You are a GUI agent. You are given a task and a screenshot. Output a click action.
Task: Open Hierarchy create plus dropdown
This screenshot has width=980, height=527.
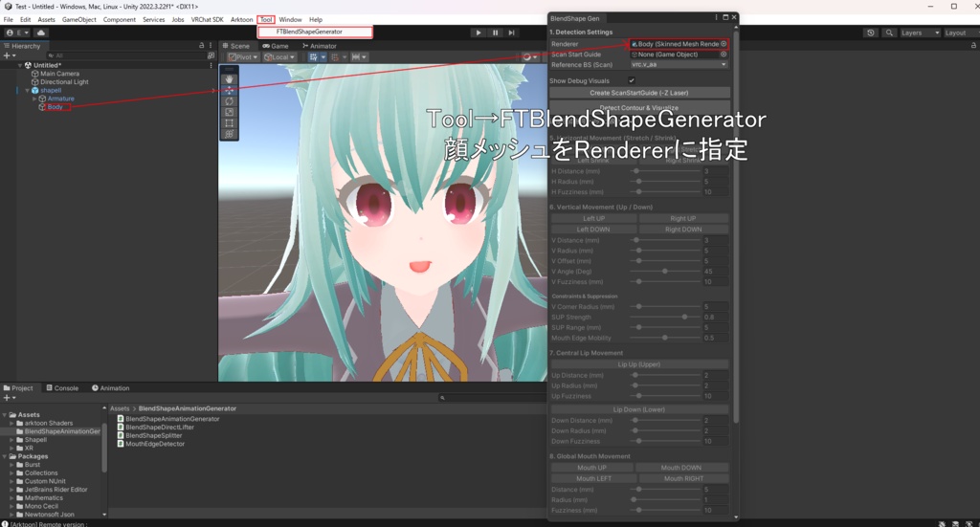coord(10,55)
